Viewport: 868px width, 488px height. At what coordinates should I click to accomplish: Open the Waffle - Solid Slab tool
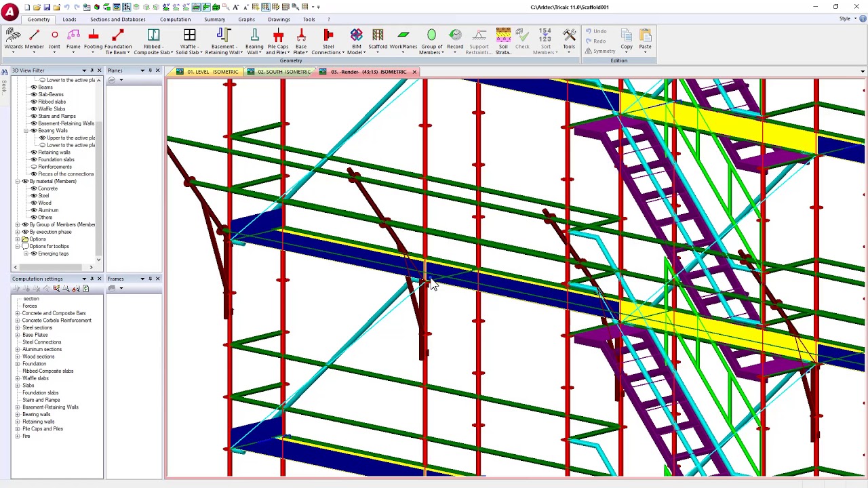click(189, 41)
